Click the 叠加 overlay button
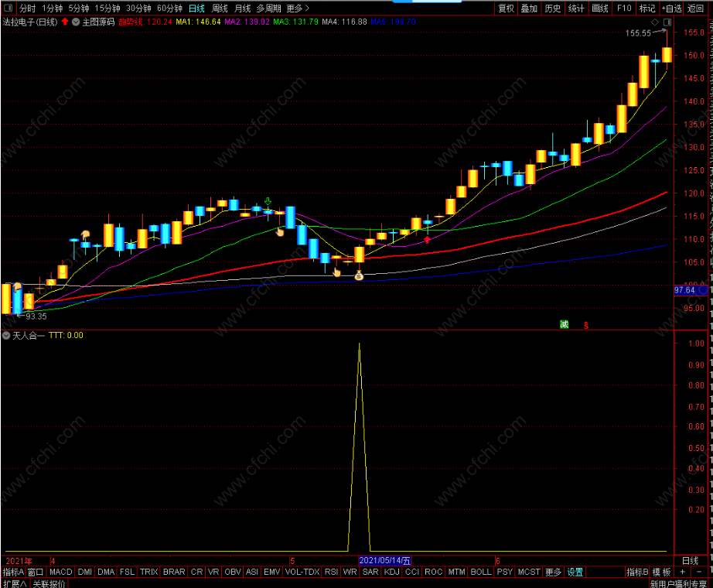 pyautogui.click(x=529, y=9)
